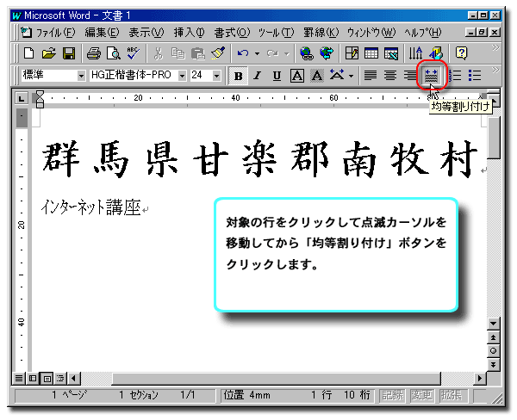Open the ファイル(F) menu
Image resolution: width=517 pixels, height=420 pixels.
click(55, 33)
